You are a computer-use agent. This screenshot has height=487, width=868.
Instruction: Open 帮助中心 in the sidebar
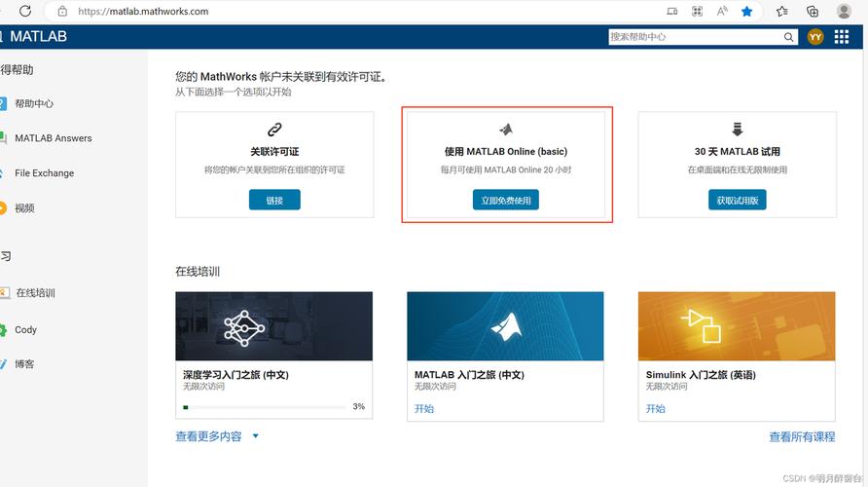point(34,103)
